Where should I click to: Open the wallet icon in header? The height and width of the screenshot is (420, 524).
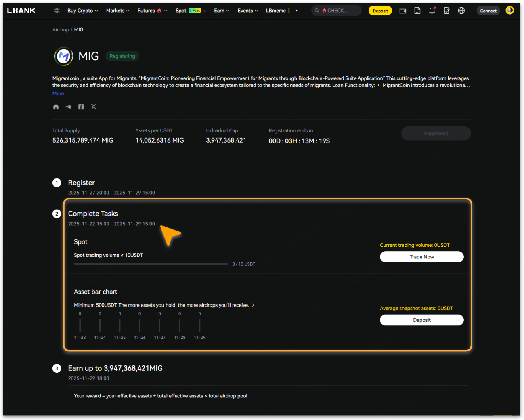coord(402,11)
